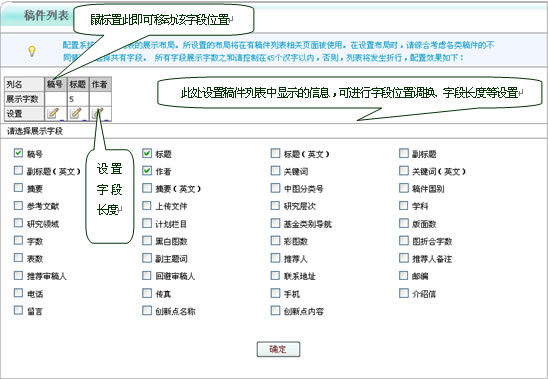548x379 pixels.
Task: Click the edit icon under 标题 column
Action: [x=75, y=113]
